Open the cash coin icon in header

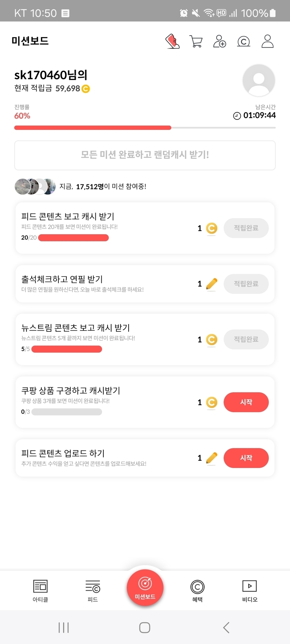[x=244, y=42]
